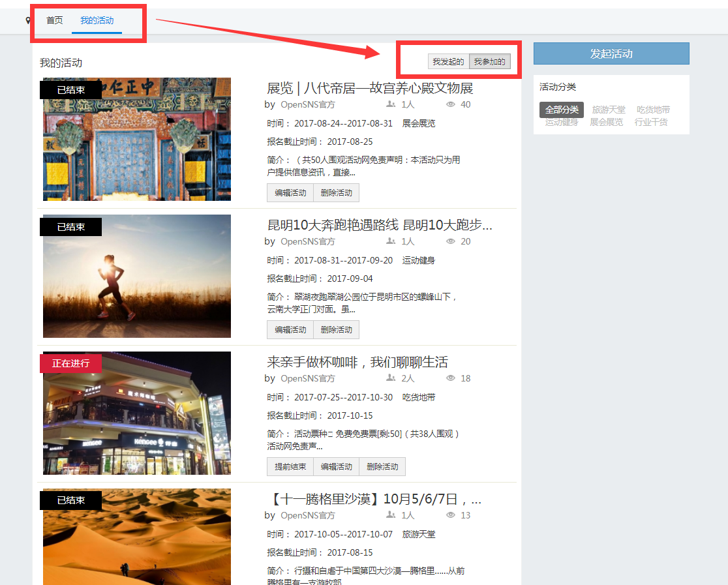Click 编辑活动 for the 故宫养心殿 exhibition
728x585 pixels.
[x=290, y=192]
